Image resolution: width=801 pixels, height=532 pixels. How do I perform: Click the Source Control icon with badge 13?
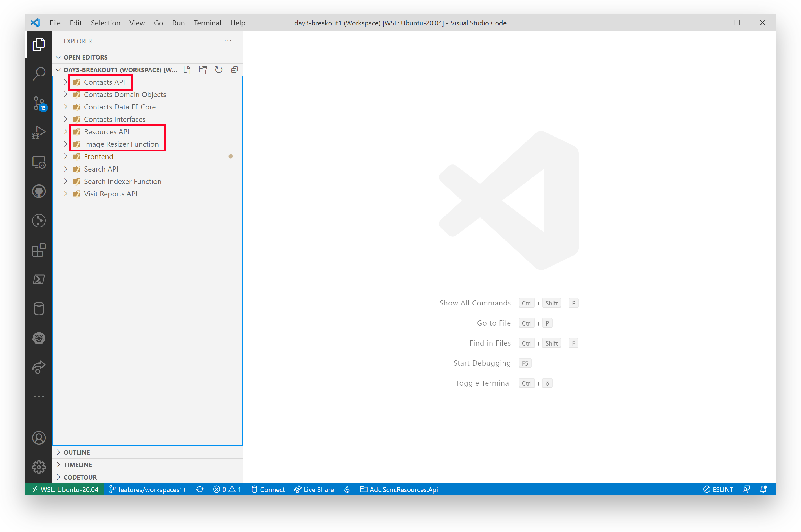click(39, 102)
